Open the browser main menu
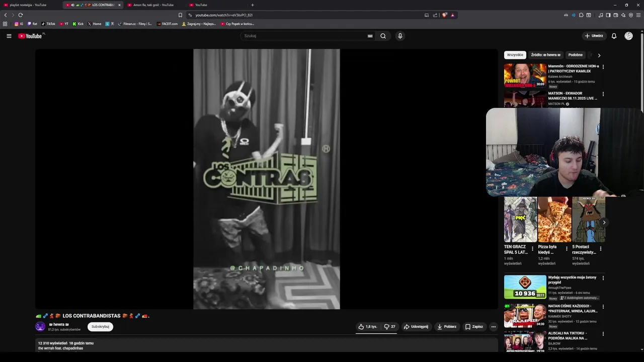Screen dimensions: 644x362 point(638,15)
